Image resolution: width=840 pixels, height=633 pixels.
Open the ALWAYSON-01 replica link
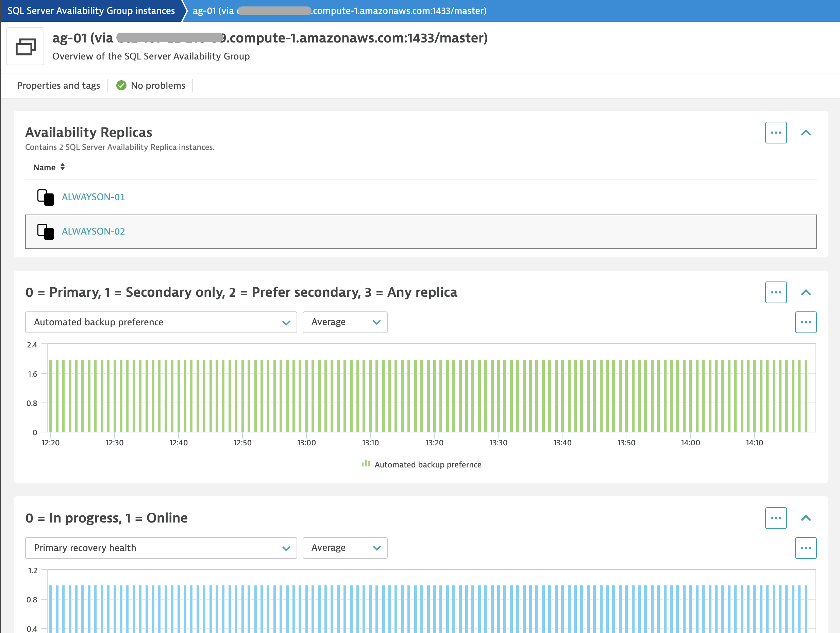[x=94, y=197]
